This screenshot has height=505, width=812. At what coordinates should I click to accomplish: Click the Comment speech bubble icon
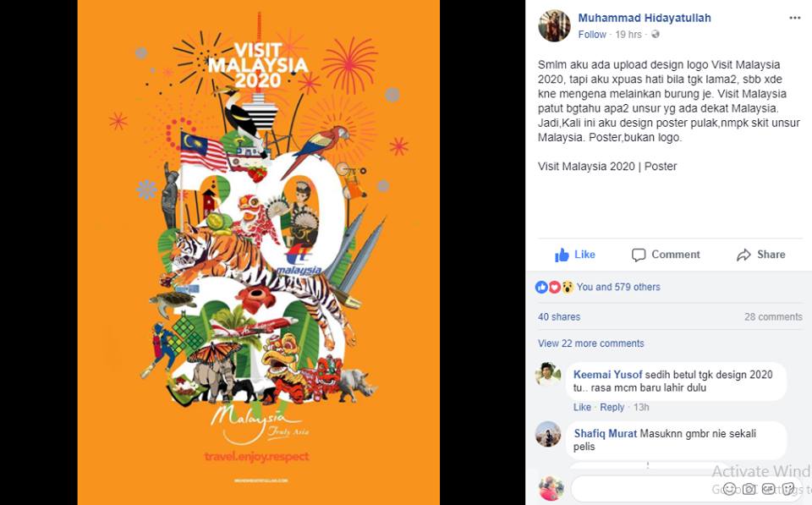639,255
